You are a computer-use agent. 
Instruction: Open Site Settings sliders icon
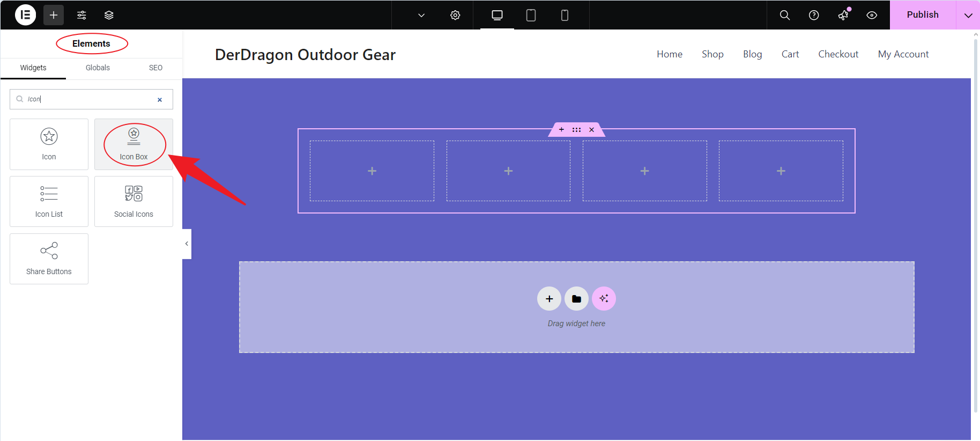[x=81, y=15]
